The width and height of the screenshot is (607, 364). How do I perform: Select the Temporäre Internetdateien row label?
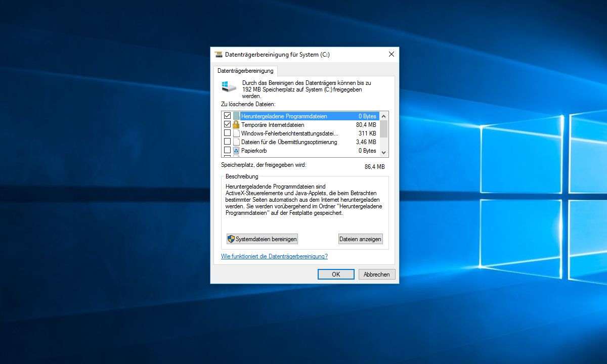(x=273, y=124)
